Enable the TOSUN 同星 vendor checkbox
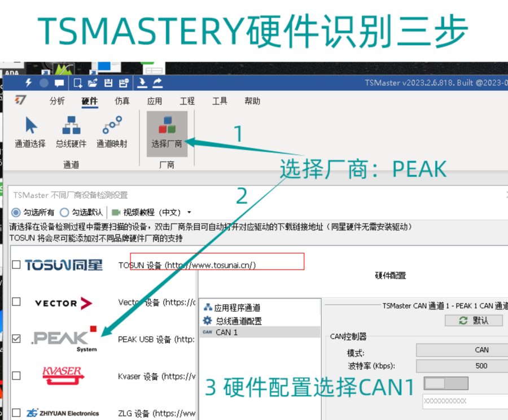Image resolution: width=508 pixels, height=420 pixels. pyautogui.click(x=16, y=265)
